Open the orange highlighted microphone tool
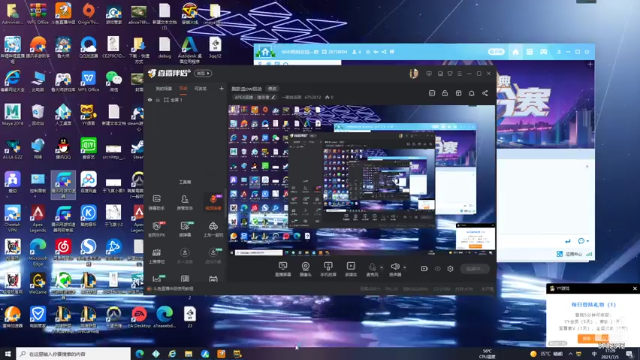Viewport: 640px width, 360px height. coord(213,202)
